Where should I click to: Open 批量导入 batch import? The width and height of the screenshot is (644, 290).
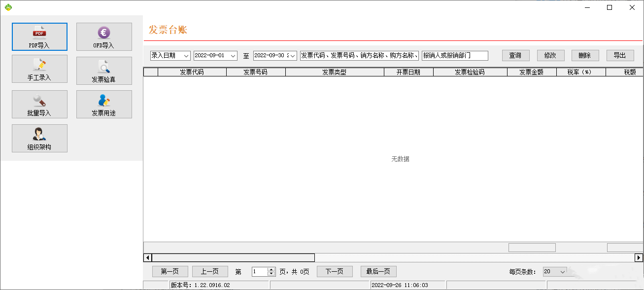click(39, 104)
